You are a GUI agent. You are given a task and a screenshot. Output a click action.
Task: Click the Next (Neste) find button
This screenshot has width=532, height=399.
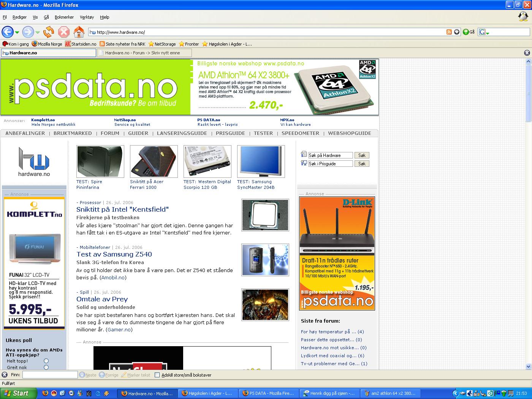click(x=88, y=375)
